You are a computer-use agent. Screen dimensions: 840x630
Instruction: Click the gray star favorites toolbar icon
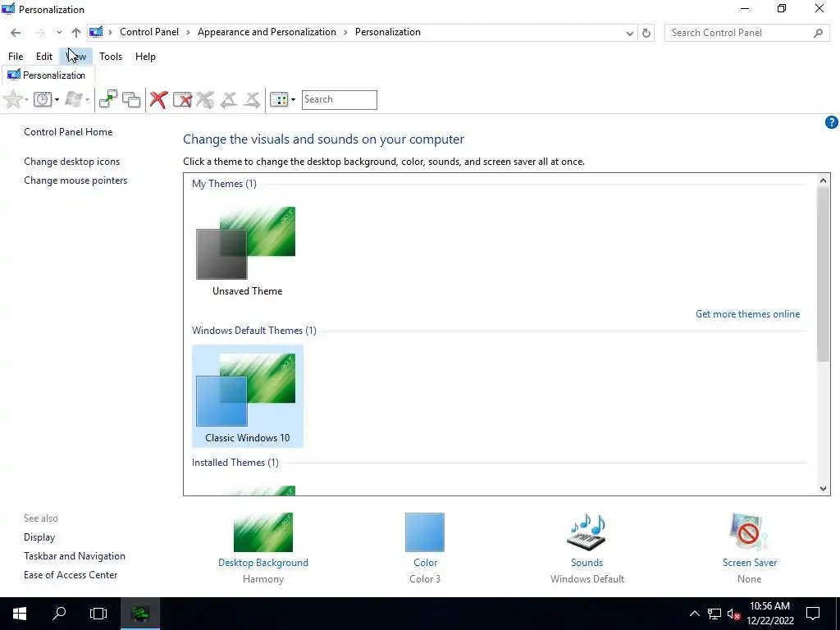13,99
